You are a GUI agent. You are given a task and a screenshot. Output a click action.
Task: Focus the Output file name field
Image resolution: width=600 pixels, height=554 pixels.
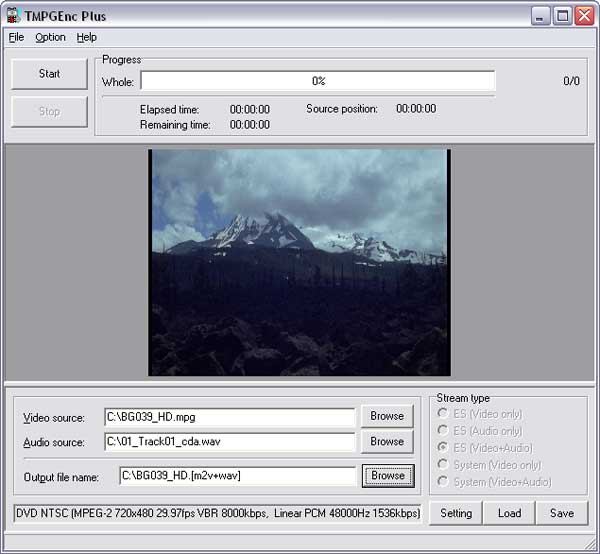(x=237, y=476)
